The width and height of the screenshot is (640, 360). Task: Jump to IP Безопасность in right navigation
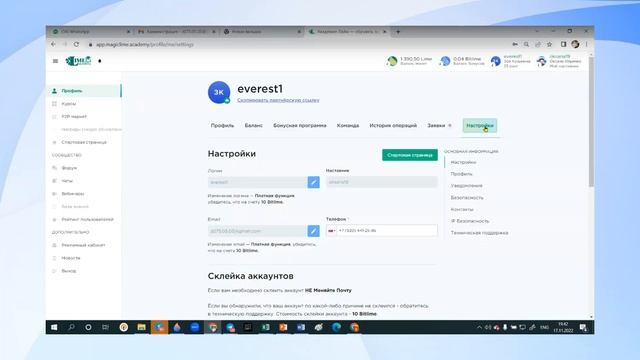point(470,221)
